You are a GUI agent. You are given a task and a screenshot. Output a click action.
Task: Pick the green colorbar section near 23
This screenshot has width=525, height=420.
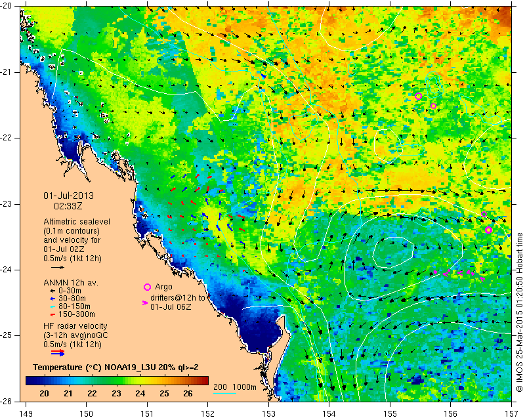point(117,381)
